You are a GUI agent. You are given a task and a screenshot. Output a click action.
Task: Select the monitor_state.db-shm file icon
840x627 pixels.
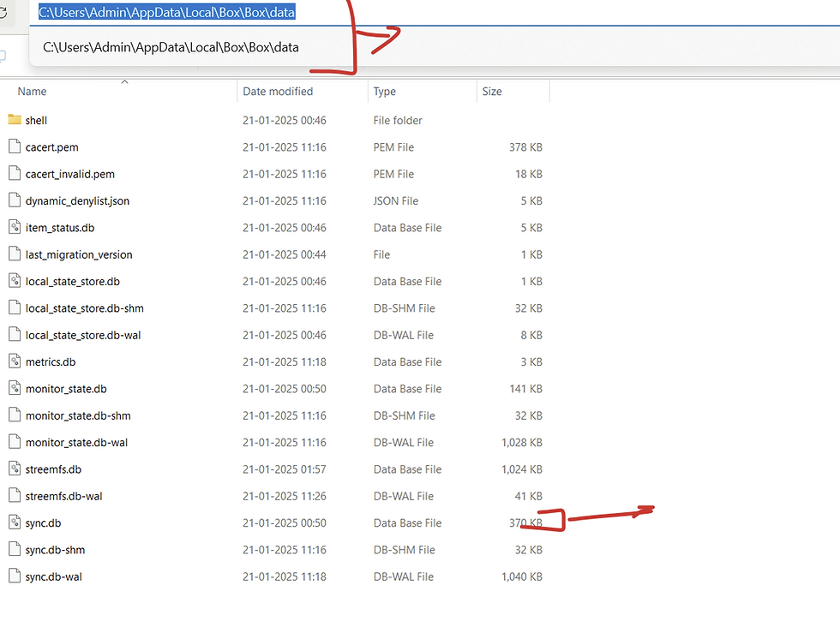(x=15, y=415)
